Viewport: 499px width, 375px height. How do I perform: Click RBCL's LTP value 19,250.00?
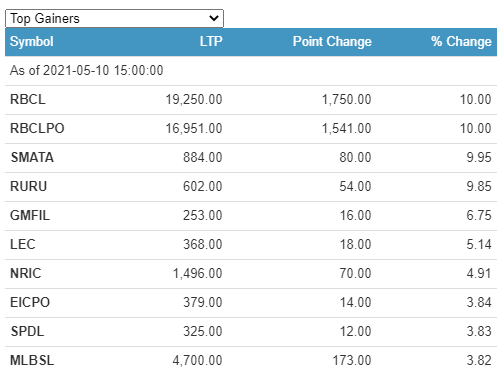pos(194,99)
